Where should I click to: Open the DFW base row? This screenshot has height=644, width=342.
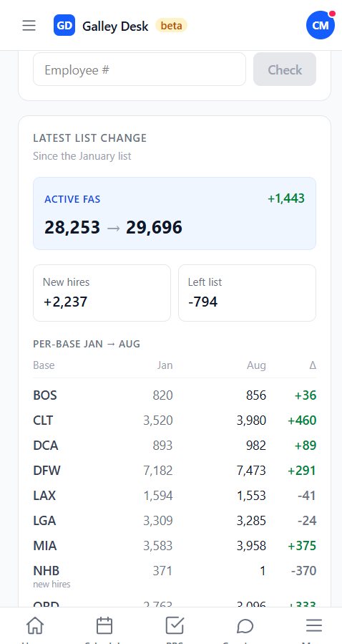coord(175,470)
